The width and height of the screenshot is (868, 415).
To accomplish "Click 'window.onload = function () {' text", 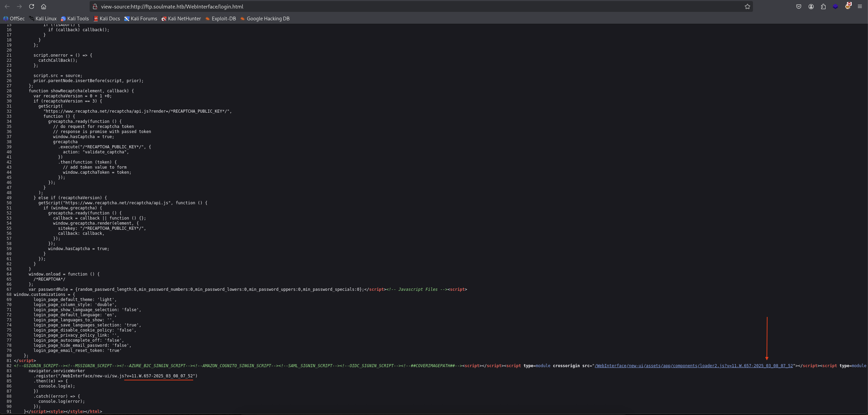I will pyautogui.click(x=64, y=274).
